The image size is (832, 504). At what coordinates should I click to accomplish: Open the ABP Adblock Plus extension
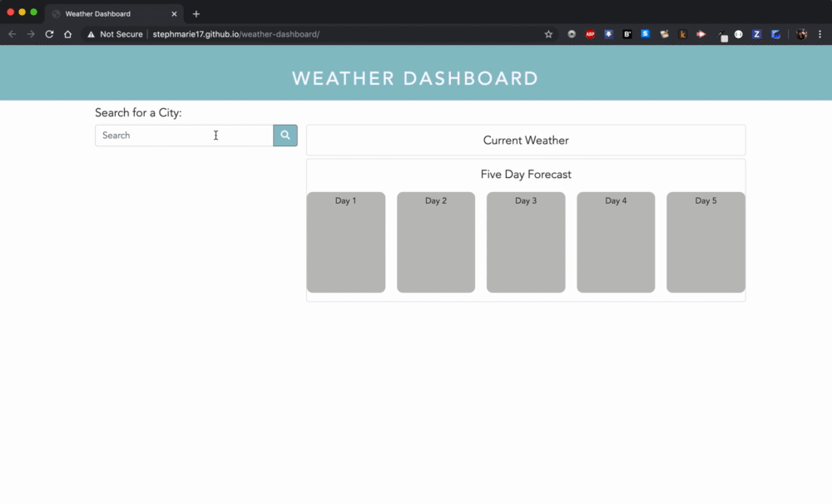[590, 34]
